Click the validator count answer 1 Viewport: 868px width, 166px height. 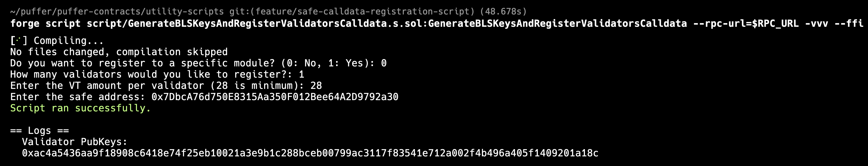(301, 74)
